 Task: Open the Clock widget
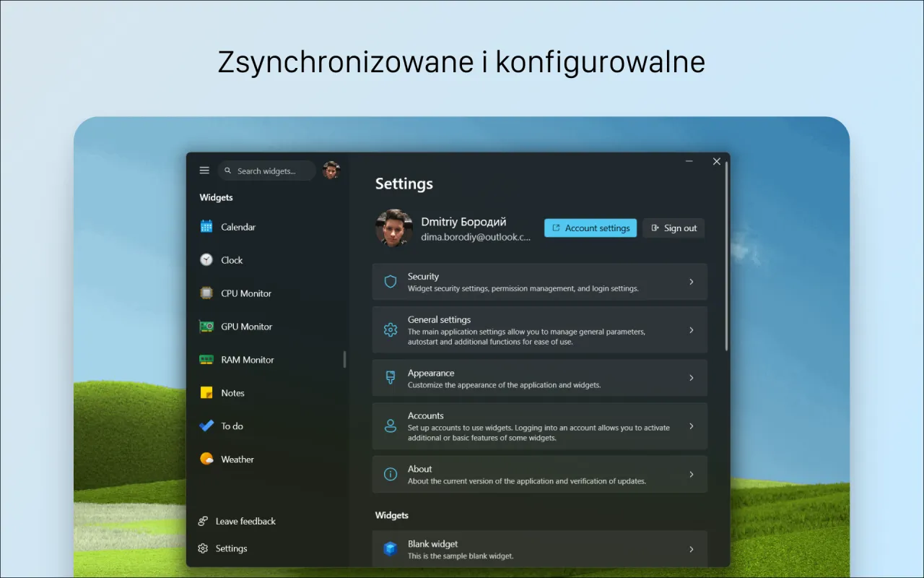pos(233,259)
